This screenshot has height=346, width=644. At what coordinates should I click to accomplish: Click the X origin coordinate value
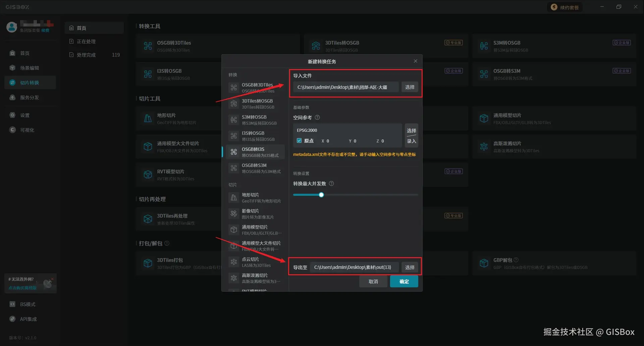(328, 141)
